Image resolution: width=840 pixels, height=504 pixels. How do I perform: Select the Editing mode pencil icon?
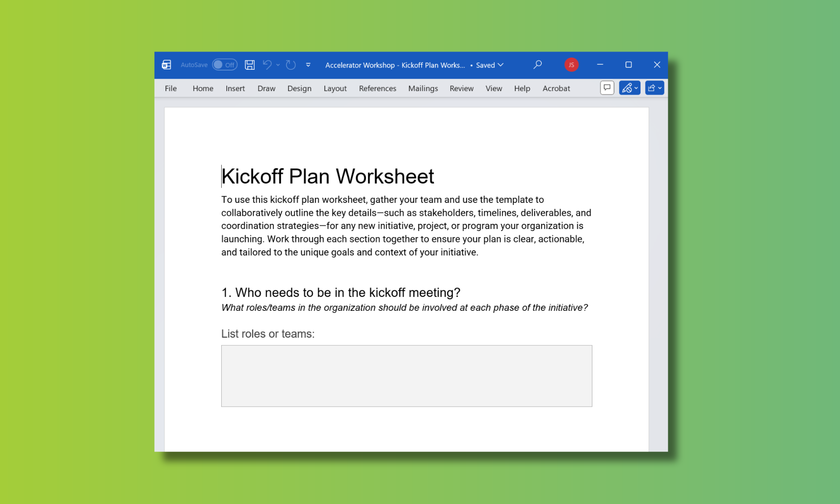[627, 88]
